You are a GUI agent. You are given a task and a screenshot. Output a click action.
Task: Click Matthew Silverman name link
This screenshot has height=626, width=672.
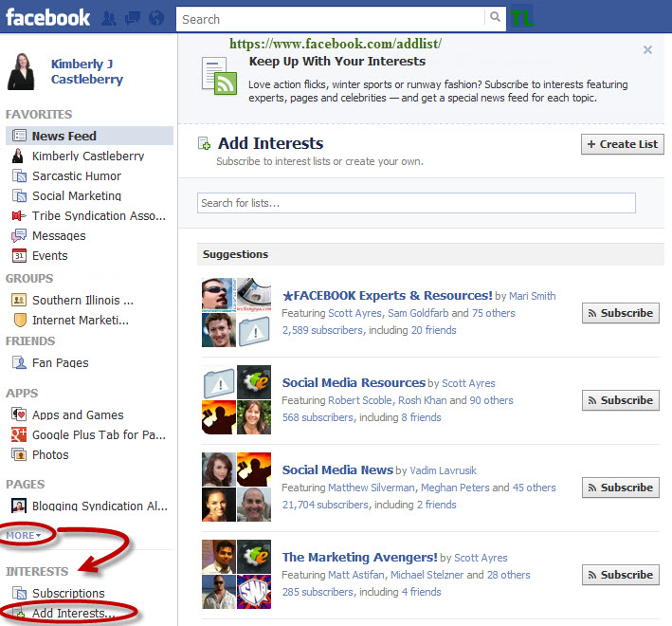pyautogui.click(x=372, y=488)
